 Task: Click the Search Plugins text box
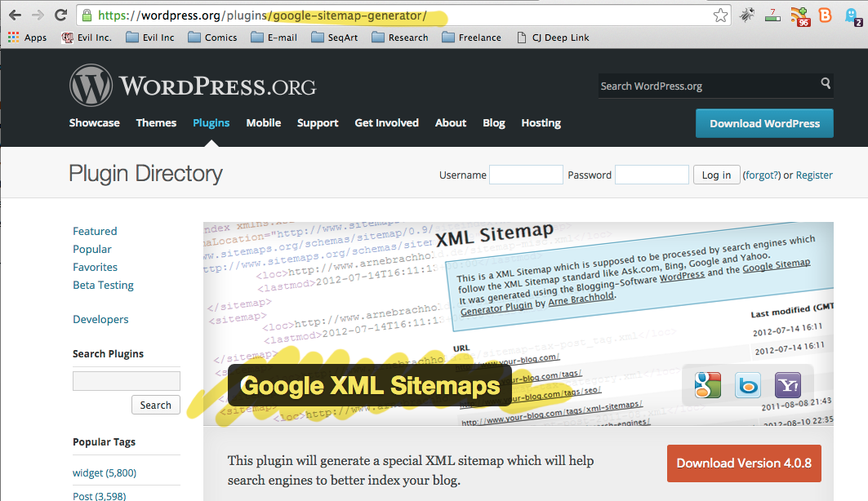(126, 381)
